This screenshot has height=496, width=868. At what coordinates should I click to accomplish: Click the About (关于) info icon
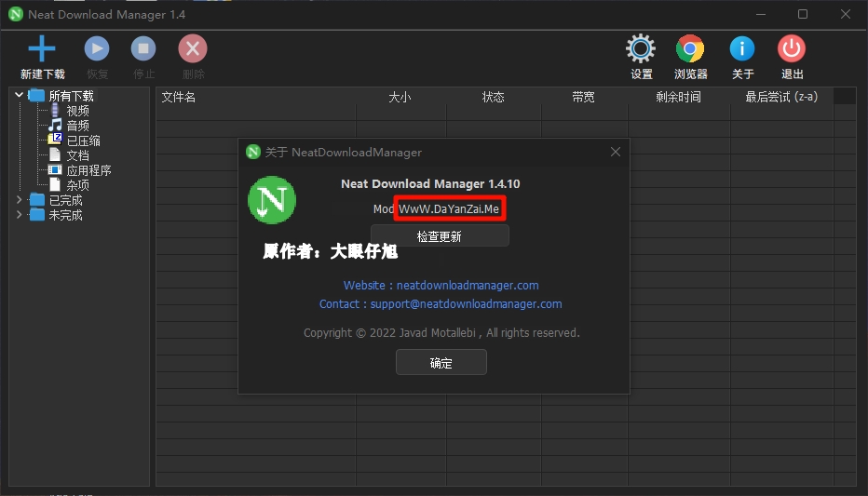click(x=742, y=48)
